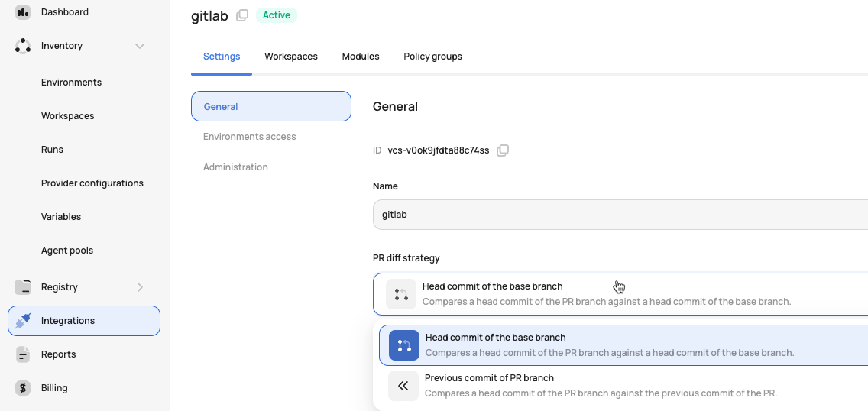Copy the gitlab provider name icon
This screenshot has height=411, width=868.
click(x=242, y=15)
